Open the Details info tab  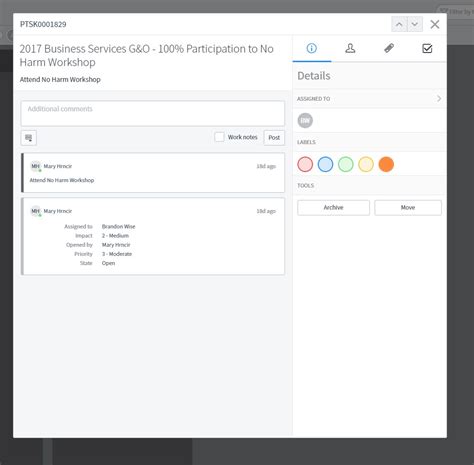click(x=312, y=49)
